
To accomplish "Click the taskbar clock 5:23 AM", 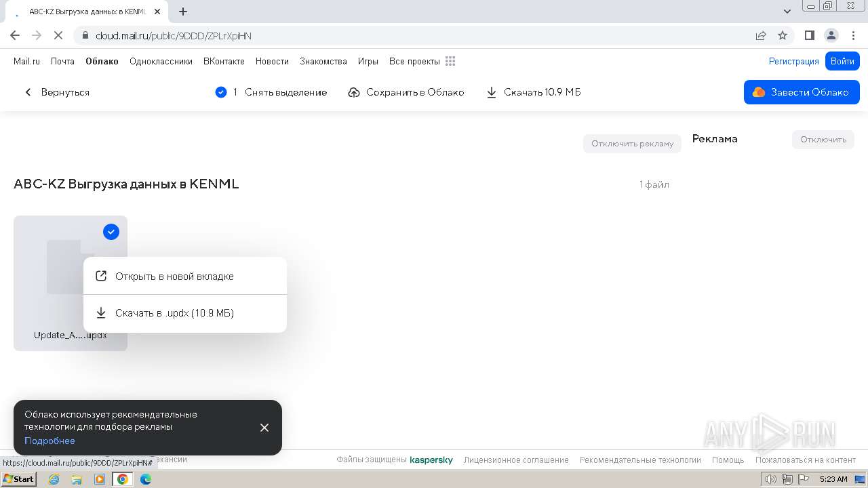I will (833, 479).
